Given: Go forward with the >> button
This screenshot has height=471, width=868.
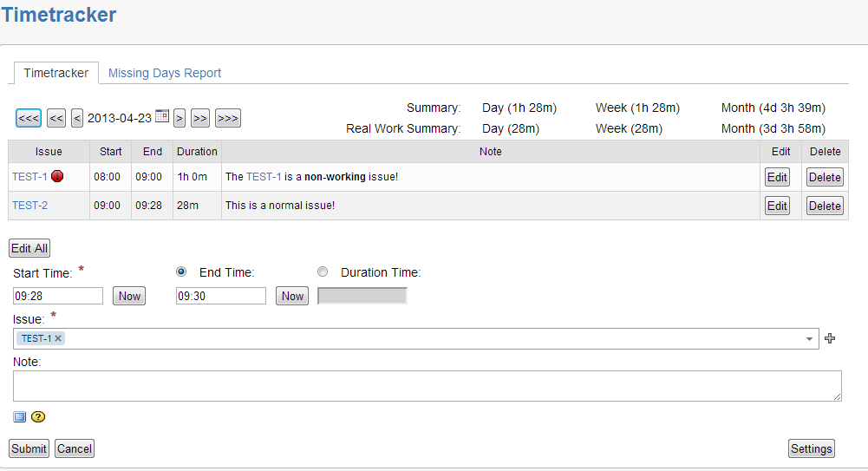Looking at the screenshot, I should pyautogui.click(x=199, y=118).
